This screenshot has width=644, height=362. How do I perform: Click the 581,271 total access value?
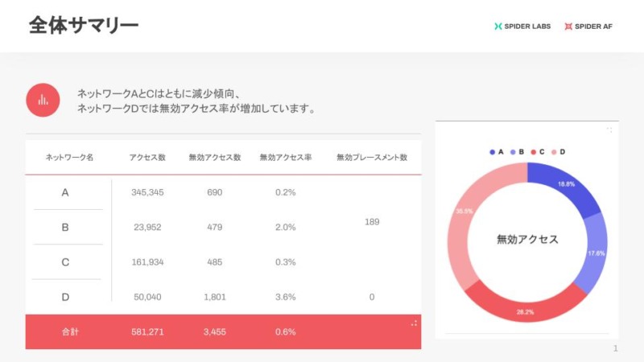(147, 332)
